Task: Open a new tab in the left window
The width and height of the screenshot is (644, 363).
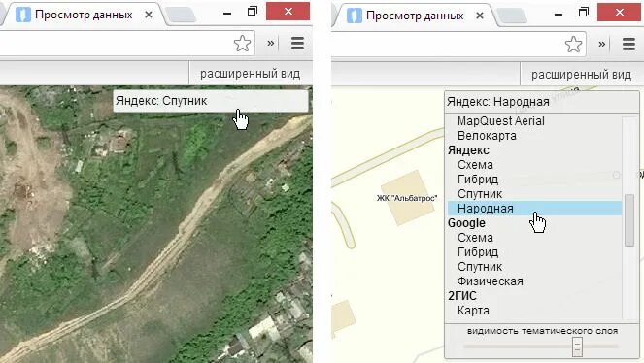Action: [x=181, y=16]
